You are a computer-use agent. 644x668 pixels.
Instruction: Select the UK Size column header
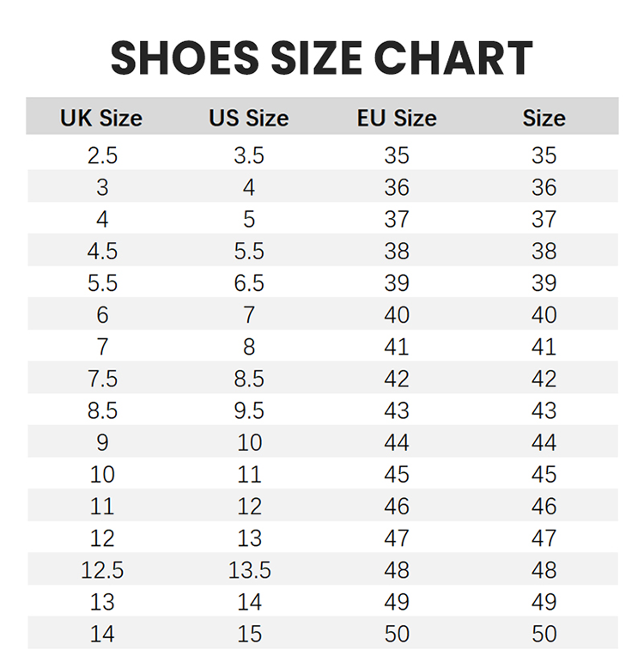pyautogui.click(x=101, y=118)
